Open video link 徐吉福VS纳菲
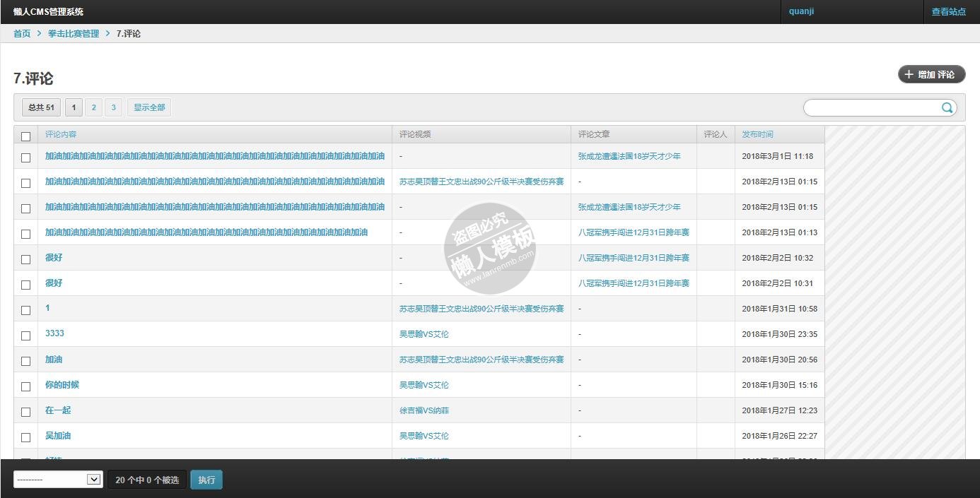 pyautogui.click(x=424, y=410)
